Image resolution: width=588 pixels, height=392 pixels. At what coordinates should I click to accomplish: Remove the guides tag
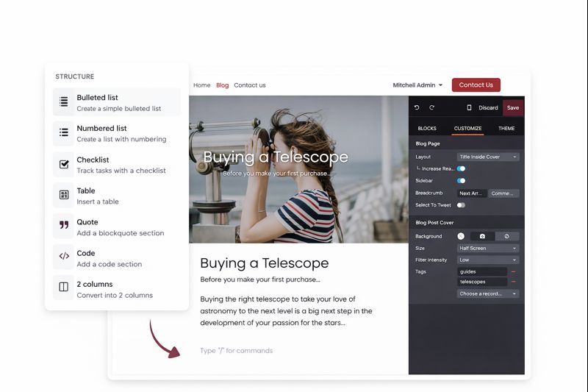coord(513,271)
